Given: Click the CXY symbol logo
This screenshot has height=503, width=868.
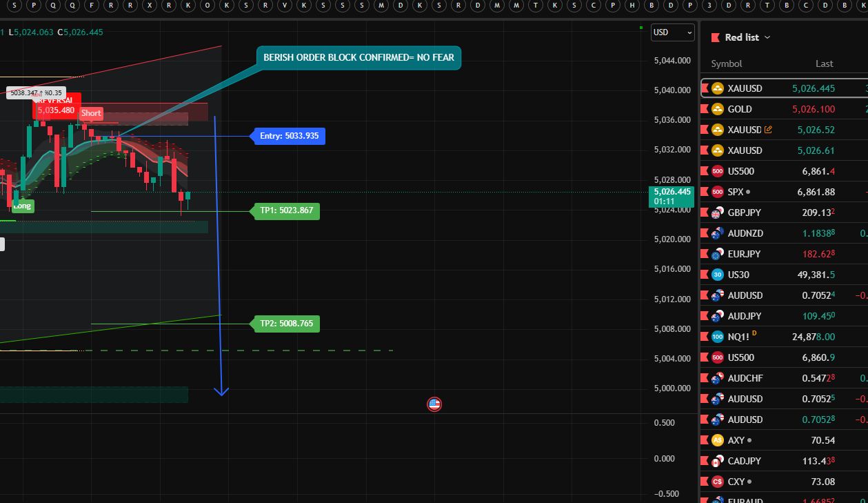Looking at the screenshot, I should point(718,482).
